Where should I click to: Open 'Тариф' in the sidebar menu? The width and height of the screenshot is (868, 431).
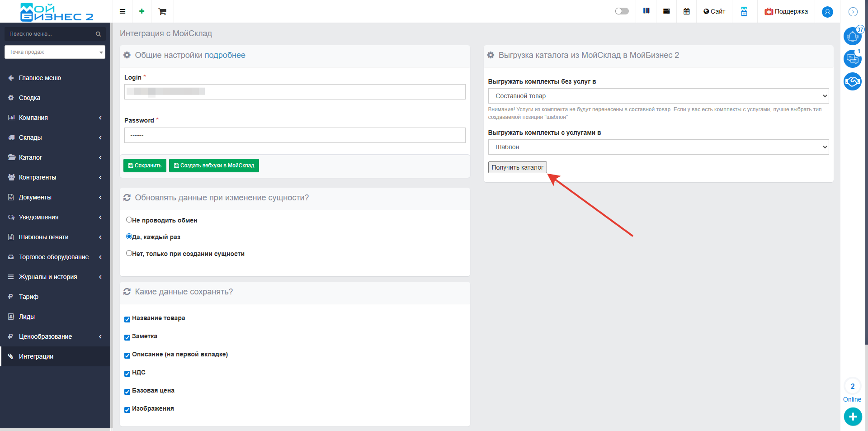coord(28,297)
